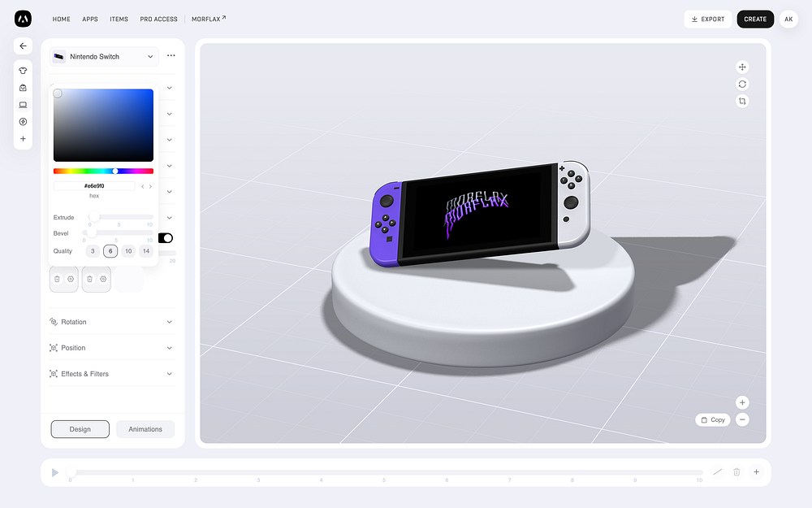Click the previous arrow beside the hex field
Screen dimensions: 812x508
point(142,187)
